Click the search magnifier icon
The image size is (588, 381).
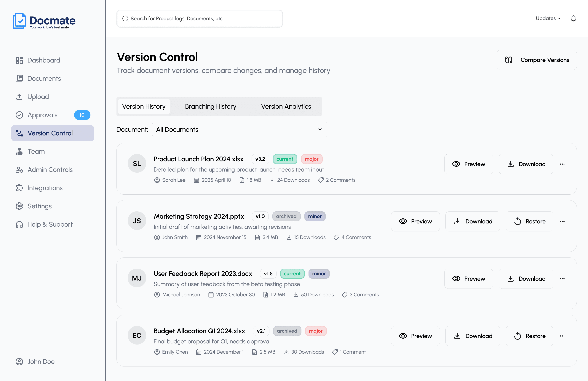[x=125, y=19]
